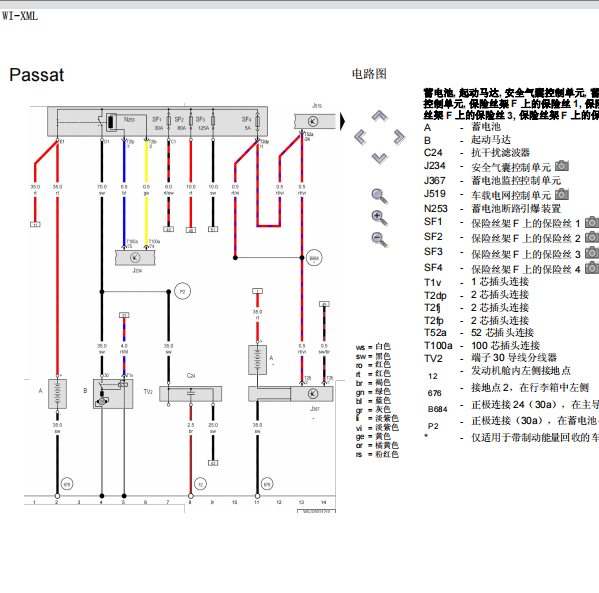Viewport: 599px width, 593px height.
Task: Click color code ge = 黄色
Action: click(x=373, y=436)
